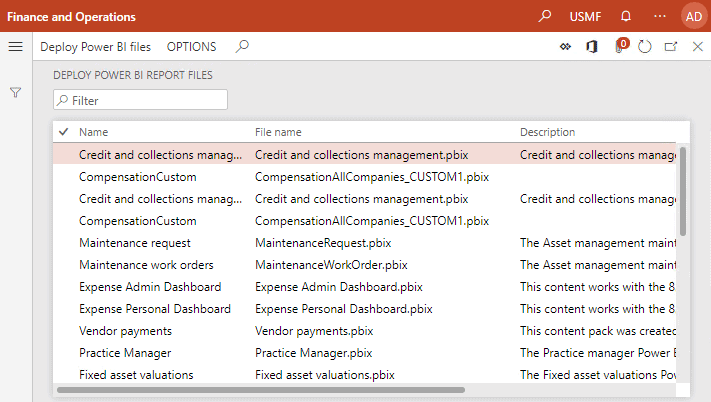The height and width of the screenshot is (402, 711).
Task: Select MaintenanceWorkOrder.pbix file name cell
Action: tap(331, 265)
